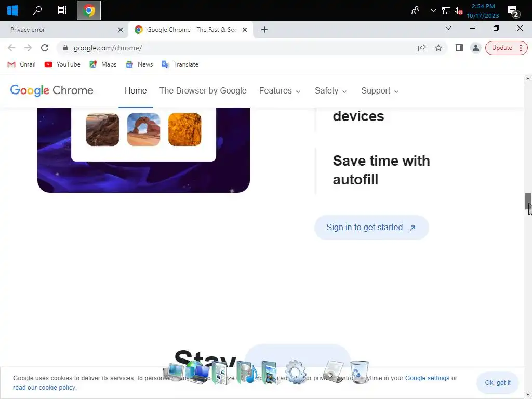
Task: Show hidden system tray icons
Action: [x=433, y=10]
